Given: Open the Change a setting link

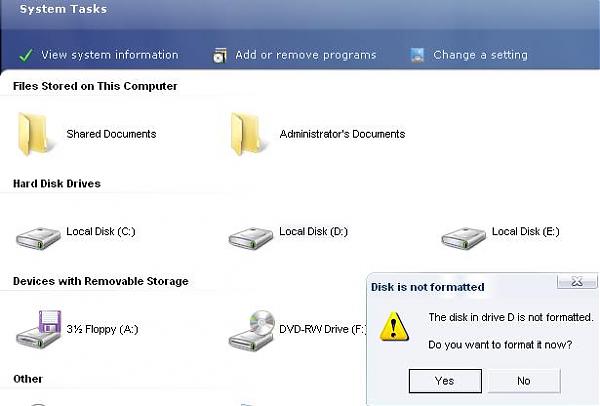Looking at the screenshot, I should (x=480, y=55).
